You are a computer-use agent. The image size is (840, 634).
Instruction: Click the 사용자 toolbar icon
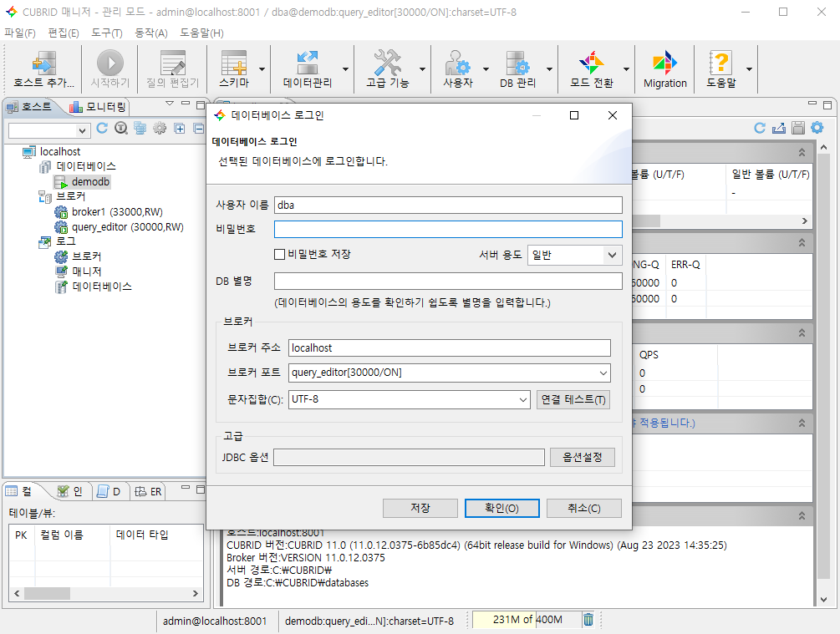click(457, 63)
